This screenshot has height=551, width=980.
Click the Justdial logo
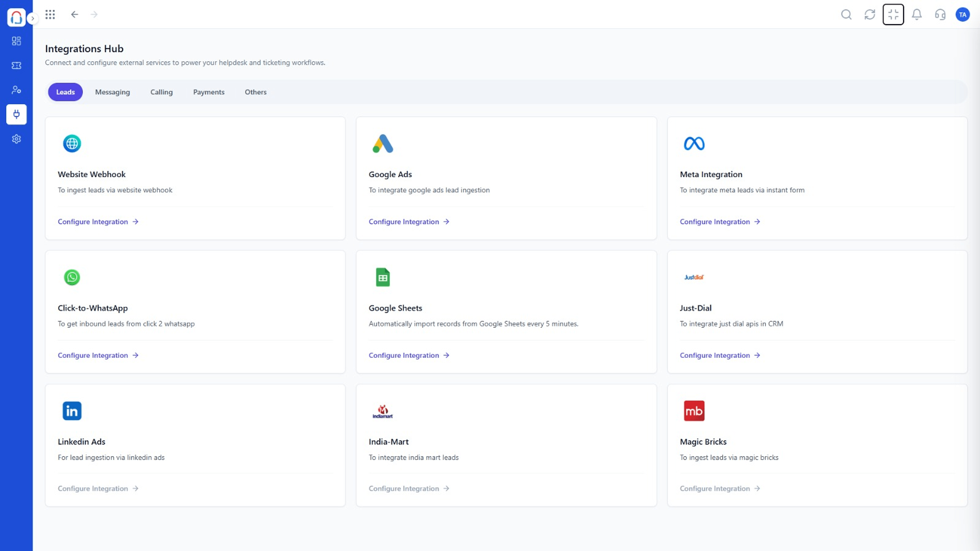point(694,277)
